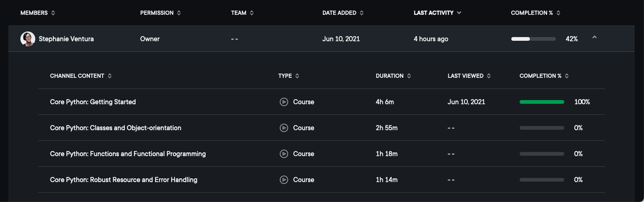Click the Channel Content column header
Viewport: 644px width, 202px height.
77,76
